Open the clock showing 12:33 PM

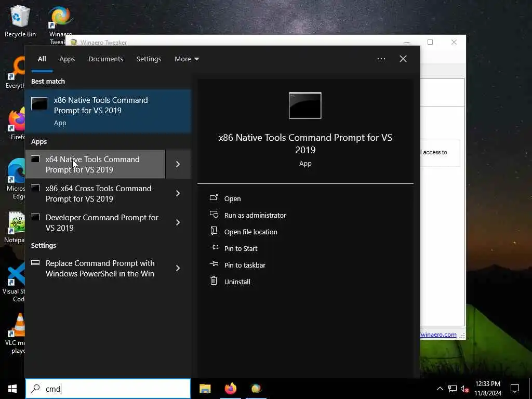coord(487,389)
